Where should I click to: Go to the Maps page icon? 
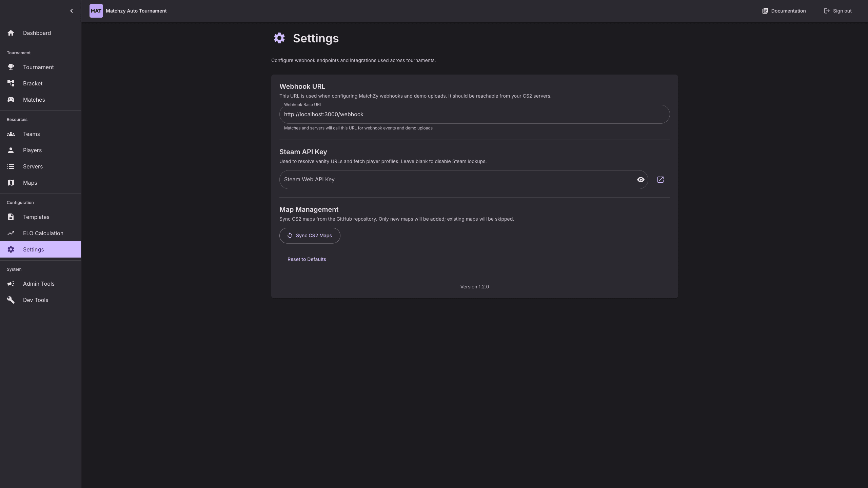click(11, 183)
